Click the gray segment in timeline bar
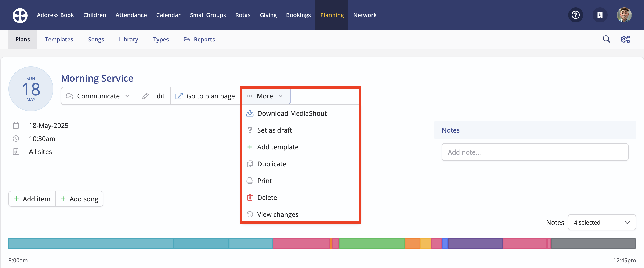This screenshot has width=644, height=268. (593, 243)
